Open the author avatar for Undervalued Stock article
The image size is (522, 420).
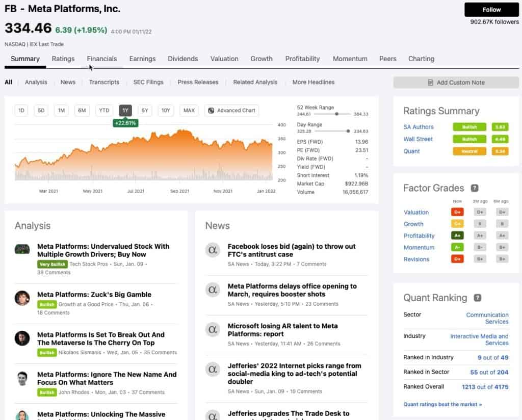tap(22, 249)
